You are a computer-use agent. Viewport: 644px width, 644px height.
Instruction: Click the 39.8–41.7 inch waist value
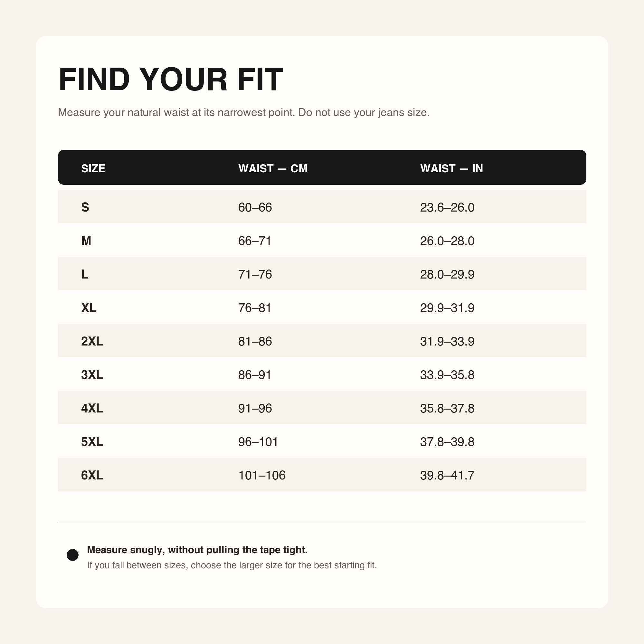[447, 475]
